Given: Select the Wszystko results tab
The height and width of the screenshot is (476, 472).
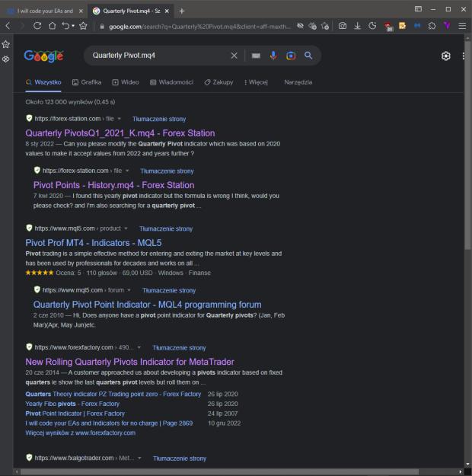Looking at the screenshot, I should [x=43, y=82].
